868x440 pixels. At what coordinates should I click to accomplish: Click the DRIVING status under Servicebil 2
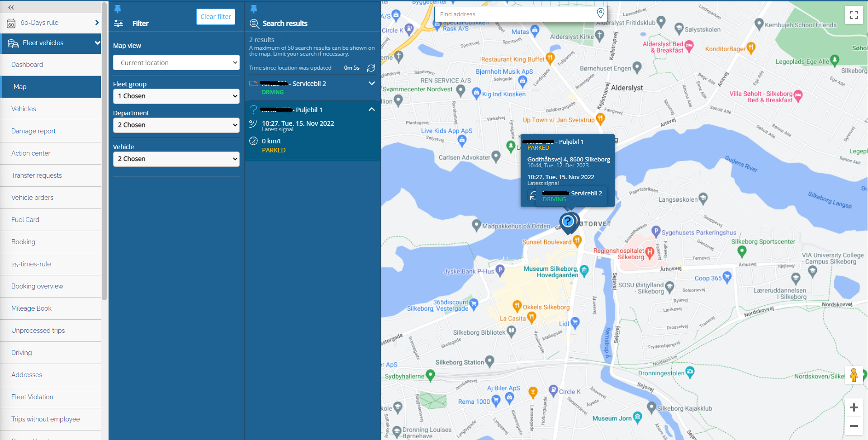pos(273,92)
